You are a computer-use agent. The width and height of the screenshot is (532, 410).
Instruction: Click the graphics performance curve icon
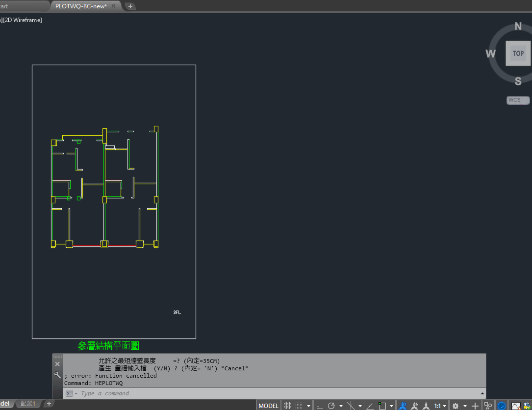pyautogui.click(x=516, y=406)
